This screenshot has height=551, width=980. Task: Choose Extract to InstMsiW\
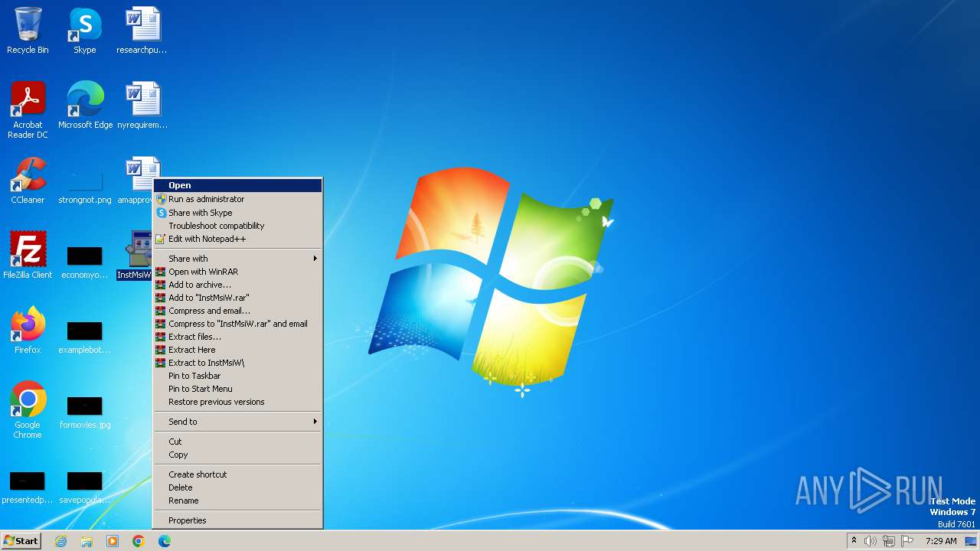237,363
